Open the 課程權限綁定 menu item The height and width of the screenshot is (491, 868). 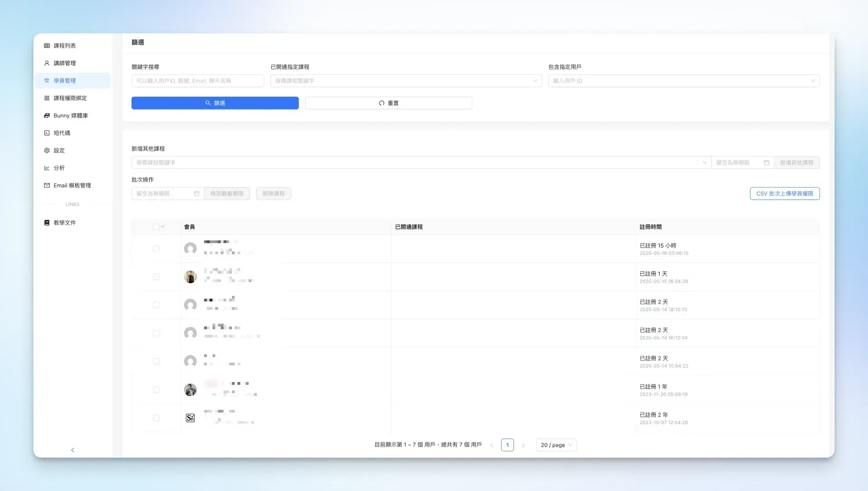(x=70, y=98)
